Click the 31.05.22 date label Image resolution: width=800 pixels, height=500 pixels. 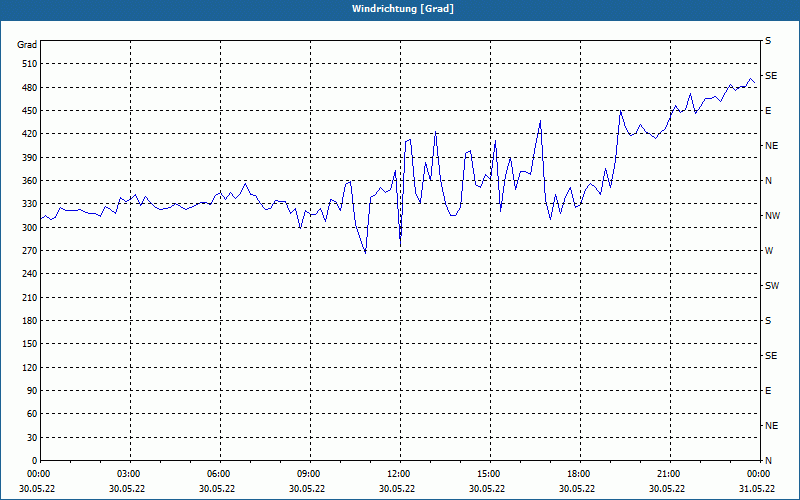pyautogui.click(x=757, y=489)
